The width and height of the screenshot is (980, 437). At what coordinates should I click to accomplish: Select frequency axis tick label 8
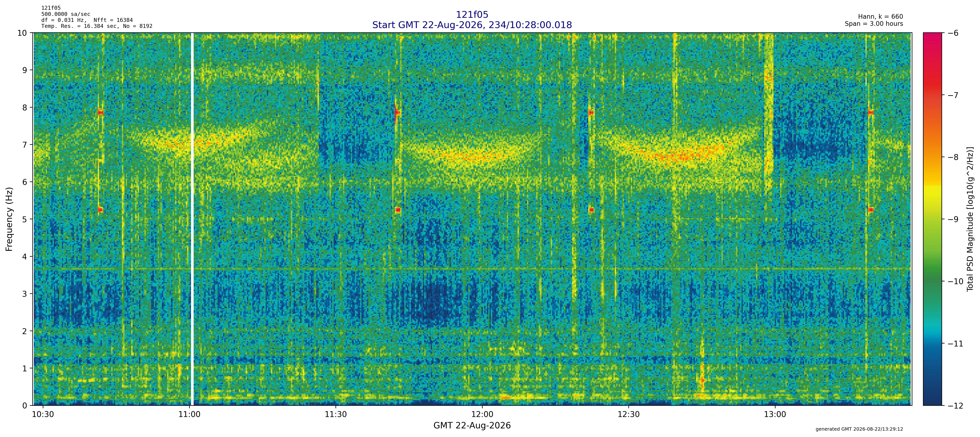click(x=25, y=107)
